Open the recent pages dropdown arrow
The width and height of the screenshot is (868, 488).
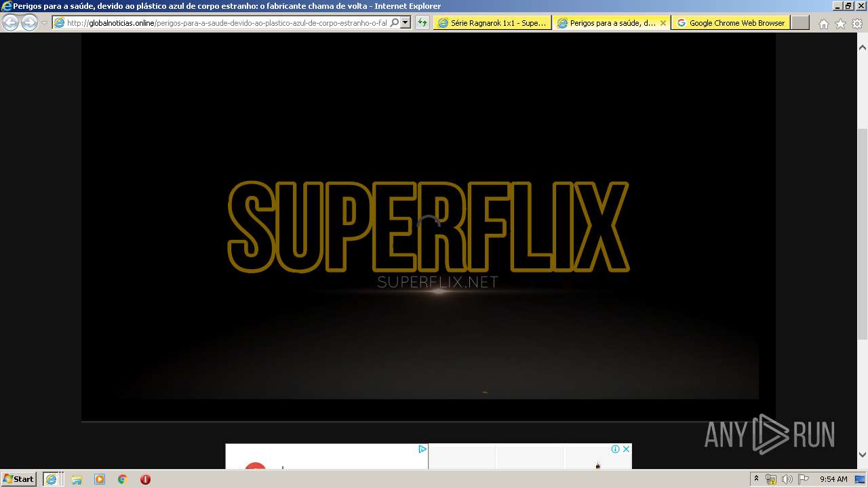pos(44,23)
